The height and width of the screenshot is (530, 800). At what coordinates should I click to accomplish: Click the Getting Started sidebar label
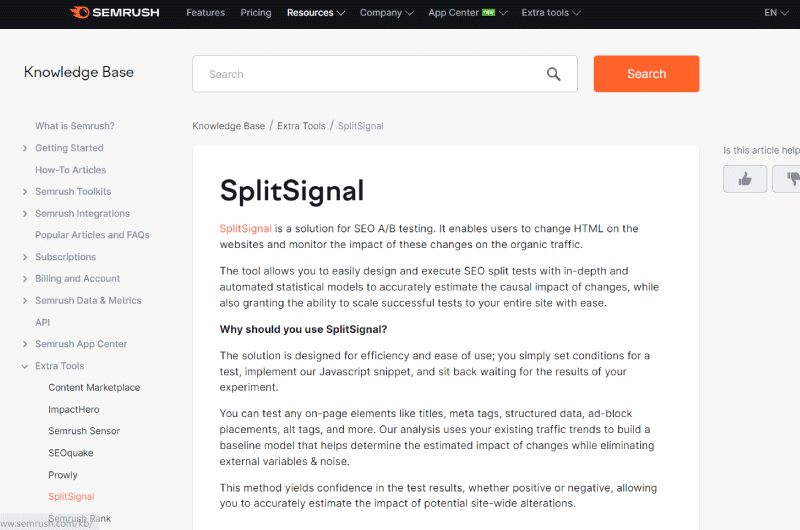(x=69, y=148)
